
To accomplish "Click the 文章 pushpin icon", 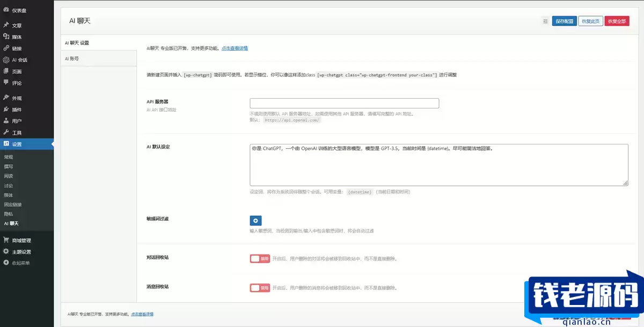I will (6, 25).
